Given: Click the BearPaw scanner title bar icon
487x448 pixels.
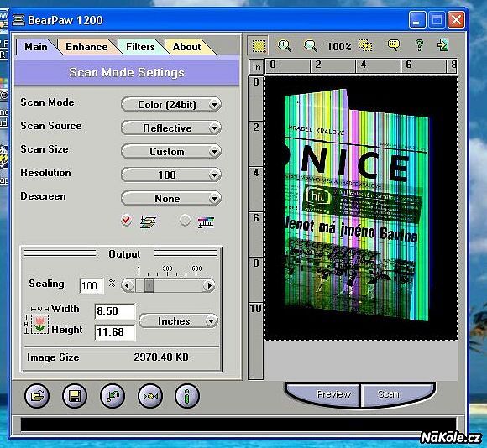Looking at the screenshot, I should coord(18,20).
